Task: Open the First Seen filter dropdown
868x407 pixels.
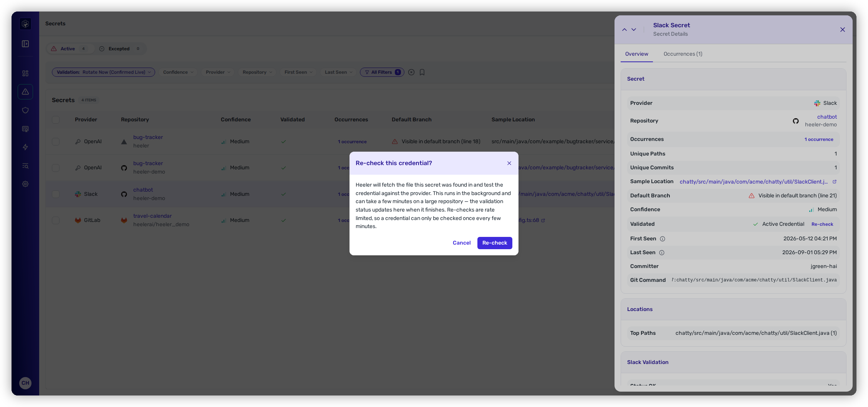Action: point(298,72)
